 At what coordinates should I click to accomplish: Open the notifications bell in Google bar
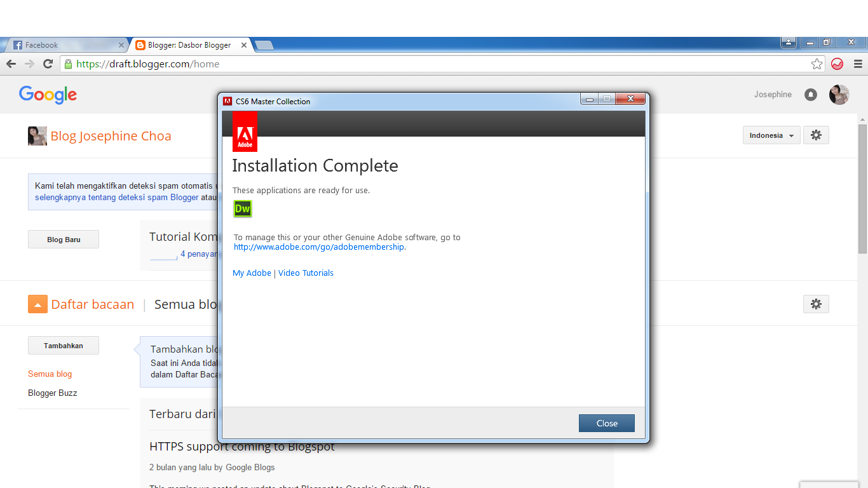811,95
